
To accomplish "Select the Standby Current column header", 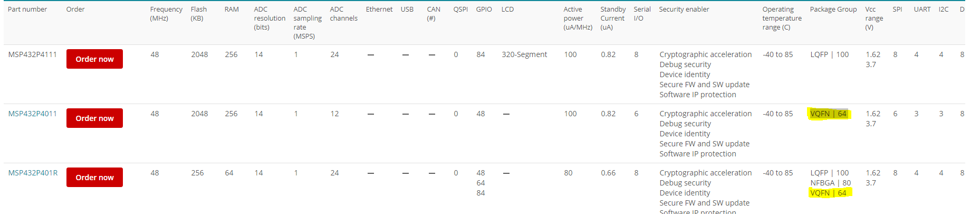I will coord(612,18).
